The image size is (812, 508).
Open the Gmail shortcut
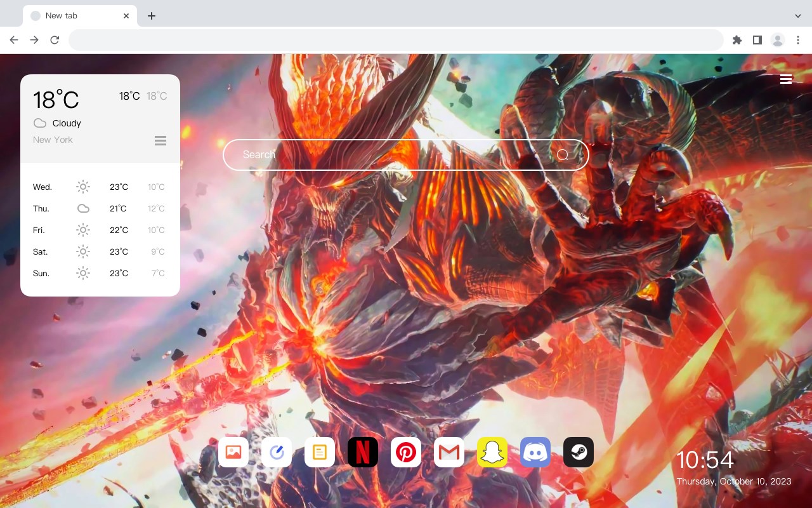449,452
